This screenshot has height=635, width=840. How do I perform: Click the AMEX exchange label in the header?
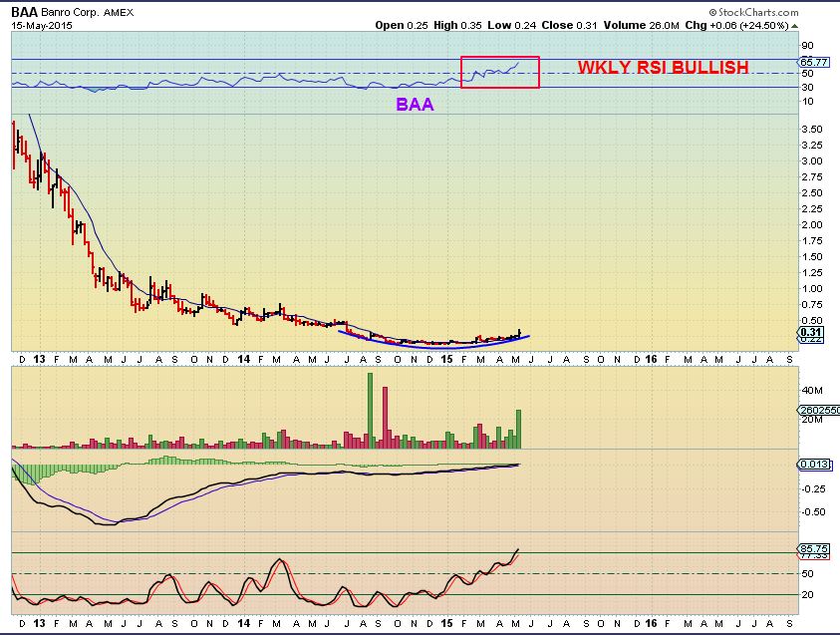point(119,13)
